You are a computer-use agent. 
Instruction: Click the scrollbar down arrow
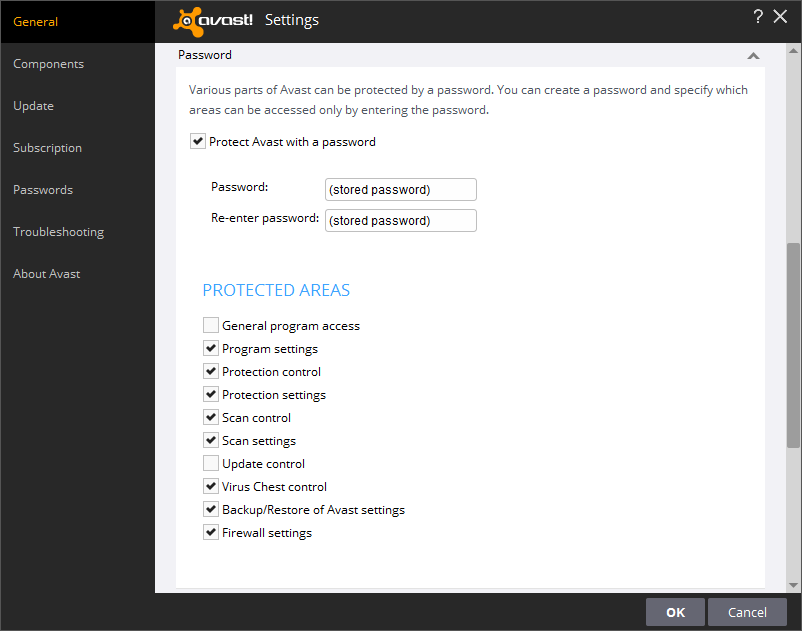[793, 585]
